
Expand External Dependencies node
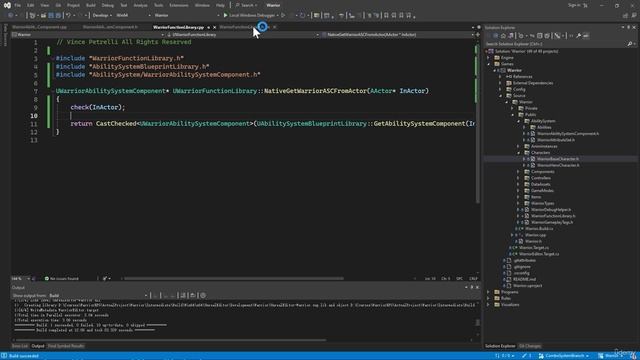pos(500,83)
